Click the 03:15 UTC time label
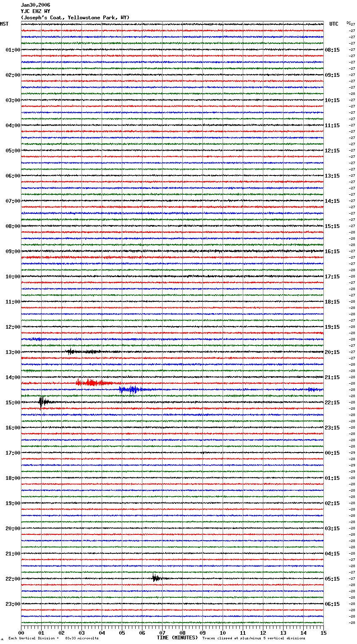 (x=332, y=529)
